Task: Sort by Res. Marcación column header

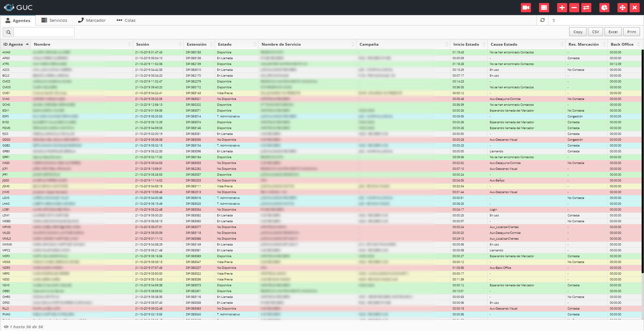Action: (x=587, y=44)
